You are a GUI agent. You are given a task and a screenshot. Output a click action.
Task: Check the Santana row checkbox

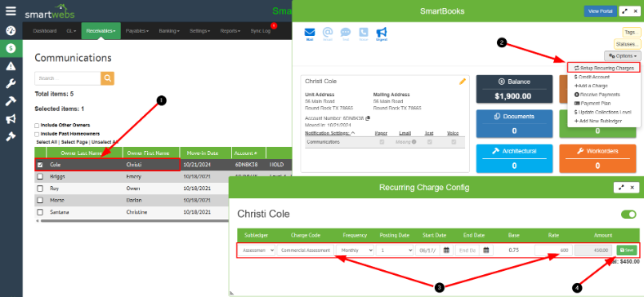[x=40, y=212]
